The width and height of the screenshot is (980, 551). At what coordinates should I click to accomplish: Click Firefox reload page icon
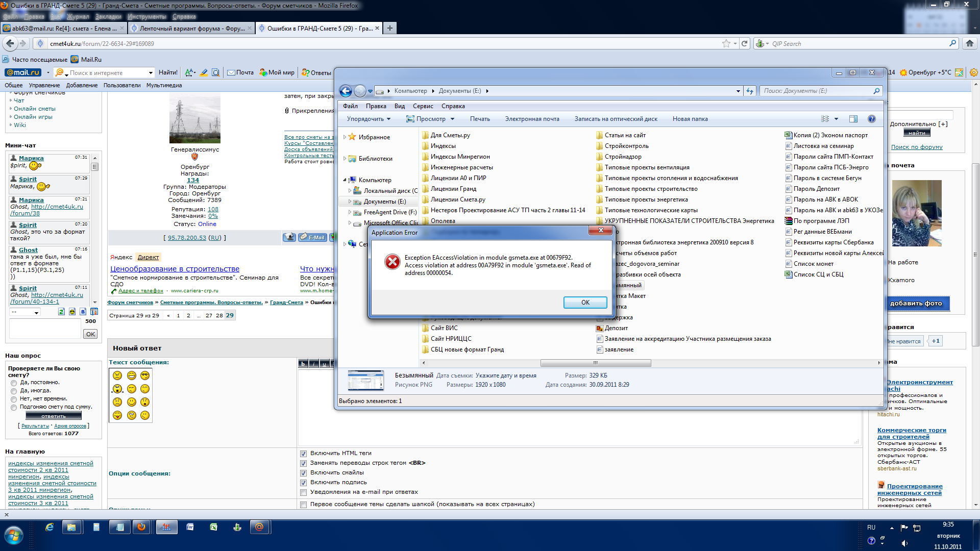pyautogui.click(x=744, y=43)
